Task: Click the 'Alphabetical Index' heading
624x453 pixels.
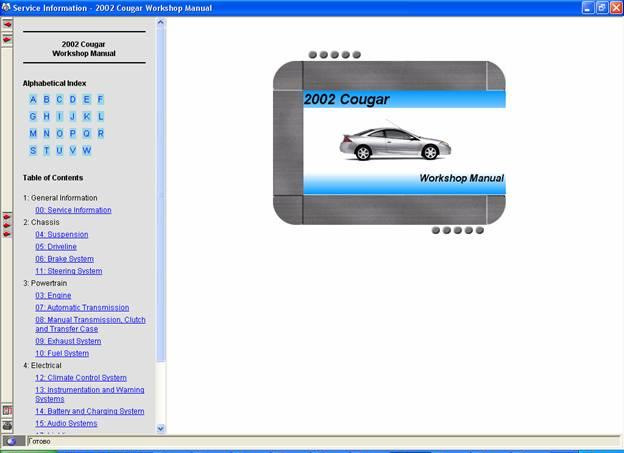Action: click(55, 83)
